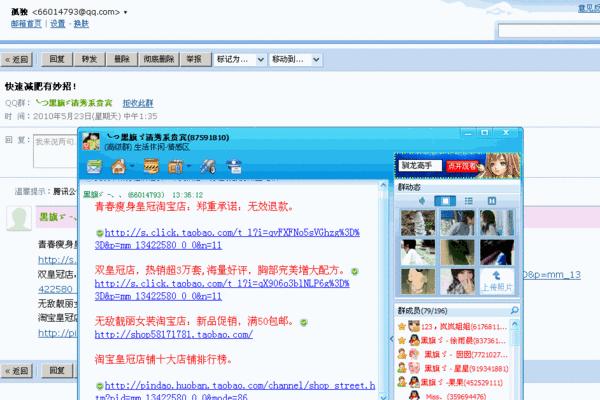
Task: Click the chat message scrollbar up arrow
Action: 383,185
